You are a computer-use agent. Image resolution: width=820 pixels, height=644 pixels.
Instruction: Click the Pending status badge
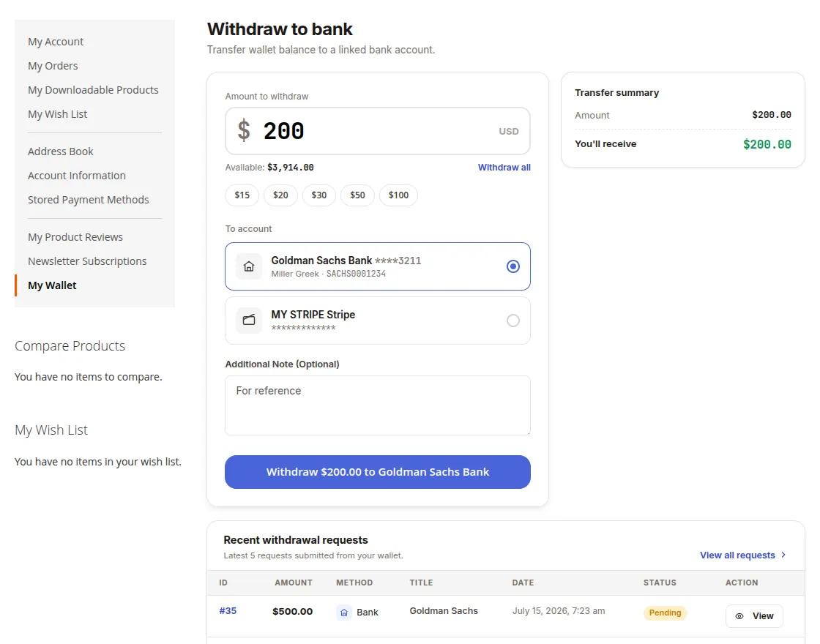pyautogui.click(x=666, y=613)
